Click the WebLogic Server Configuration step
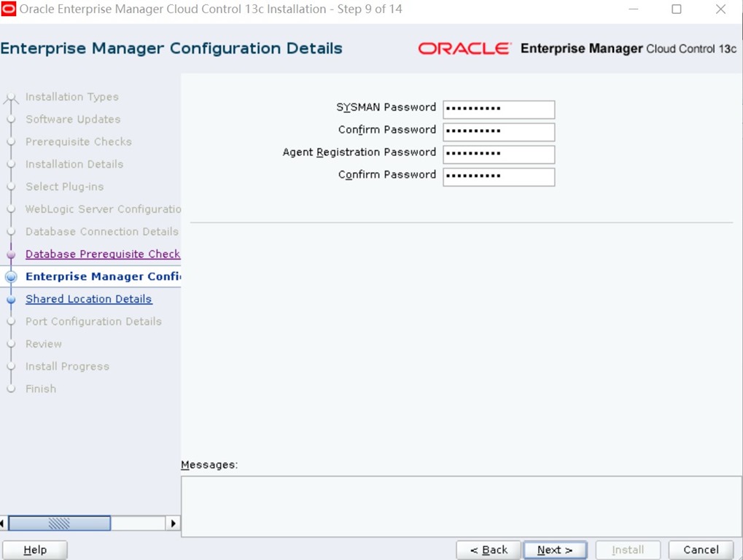The height and width of the screenshot is (560, 743). pyautogui.click(x=103, y=209)
